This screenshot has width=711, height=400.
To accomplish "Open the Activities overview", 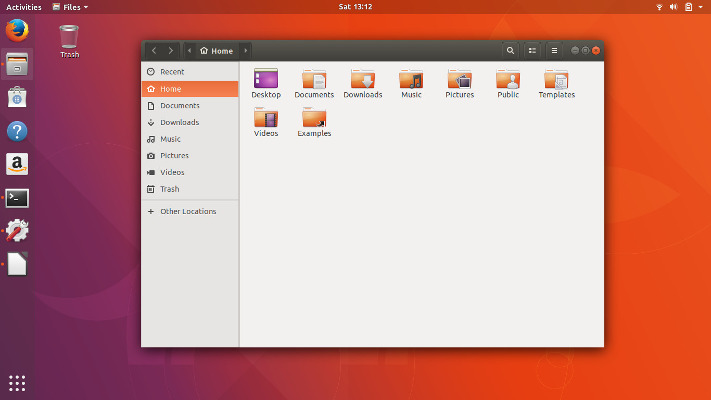I will 24,7.
